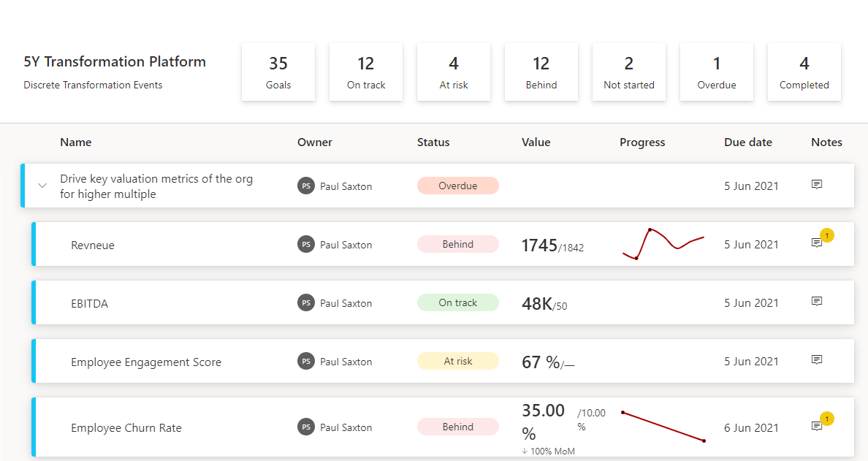Select the Goals summary card

point(278,72)
